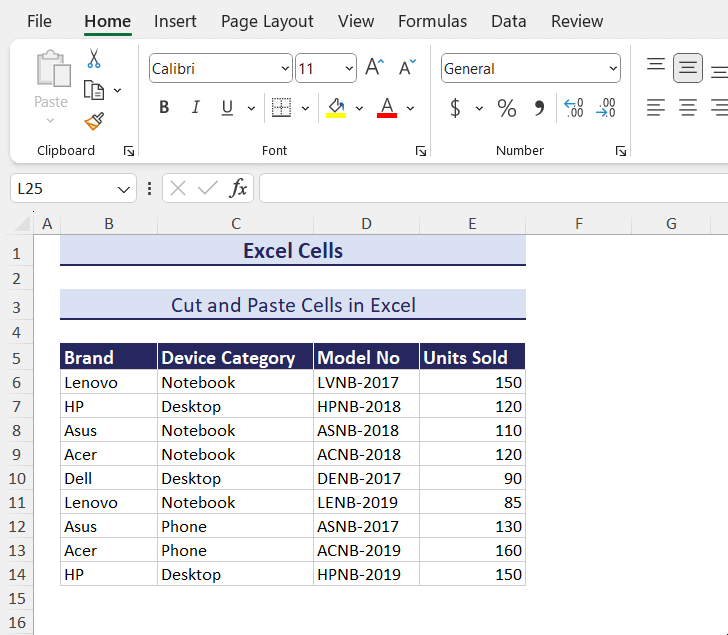The image size is (728, 635).
Task: Apply yellow Fill Color bucket
Action: (336, 108)
